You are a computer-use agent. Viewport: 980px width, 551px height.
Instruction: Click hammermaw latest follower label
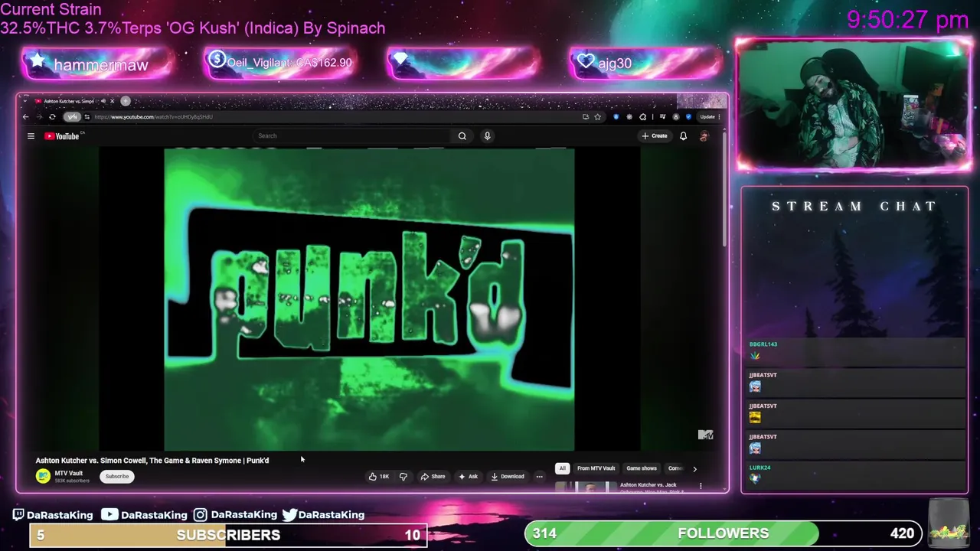(101, 65)
